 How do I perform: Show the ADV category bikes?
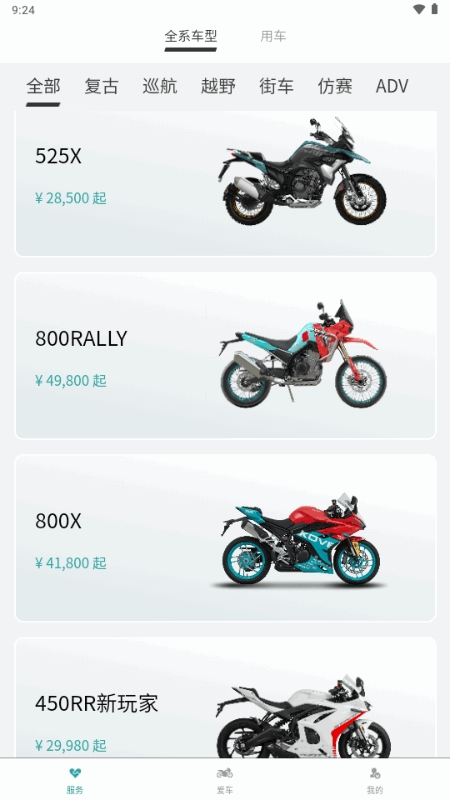coord(392,86)
